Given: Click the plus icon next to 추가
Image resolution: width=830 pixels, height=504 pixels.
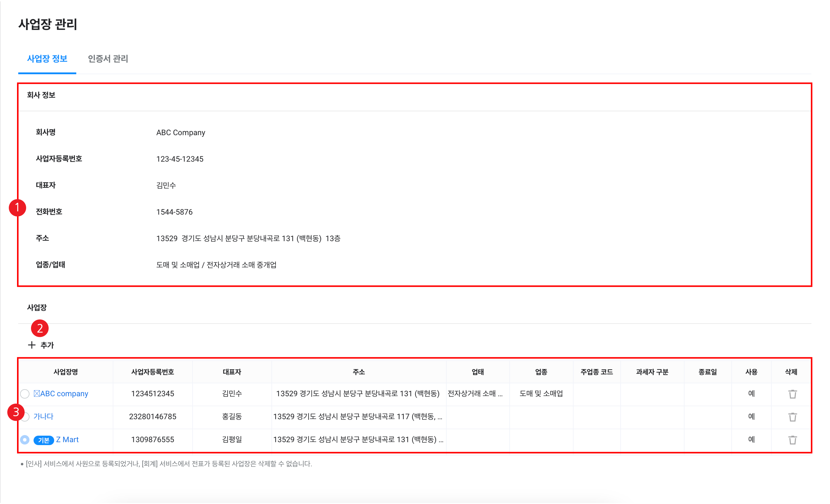Looking at the screenshot, I should [x=32, y=345].
